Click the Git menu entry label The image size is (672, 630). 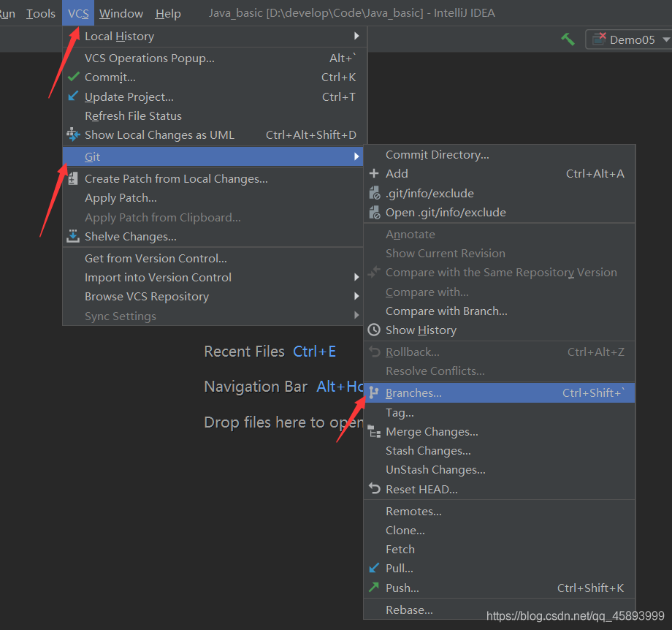pos(92,156)
